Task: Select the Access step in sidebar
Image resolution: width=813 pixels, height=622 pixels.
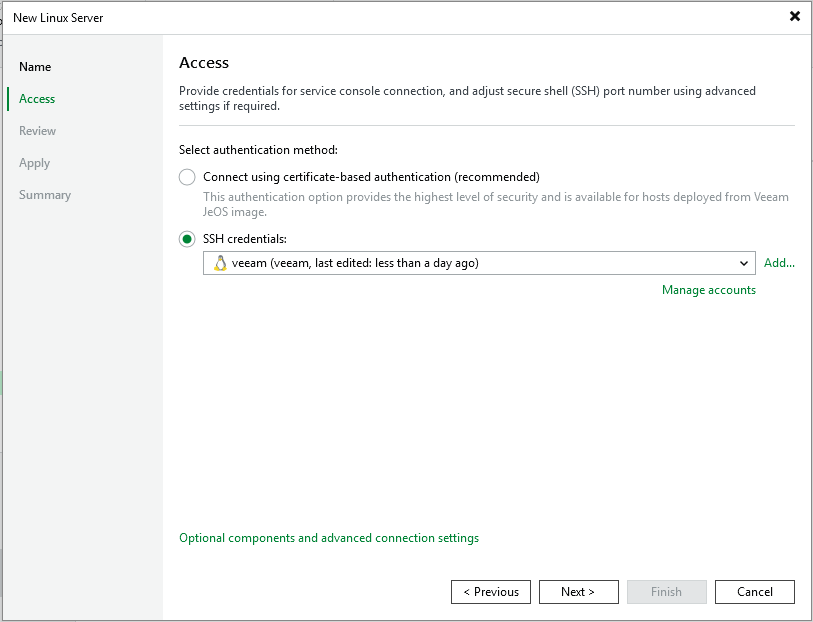Action: [x=37, y=99]
